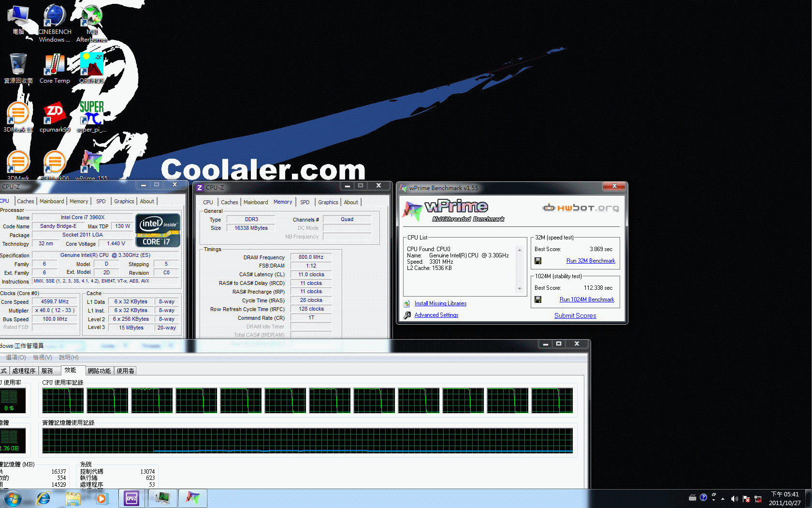Open Internet Explorer from the taskbar

tap(43, 498)
